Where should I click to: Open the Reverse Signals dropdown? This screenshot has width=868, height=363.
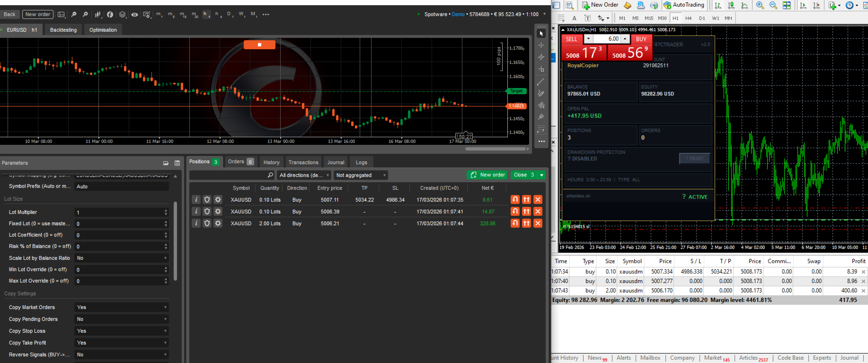pyautogui.click(x=122, y=355)
